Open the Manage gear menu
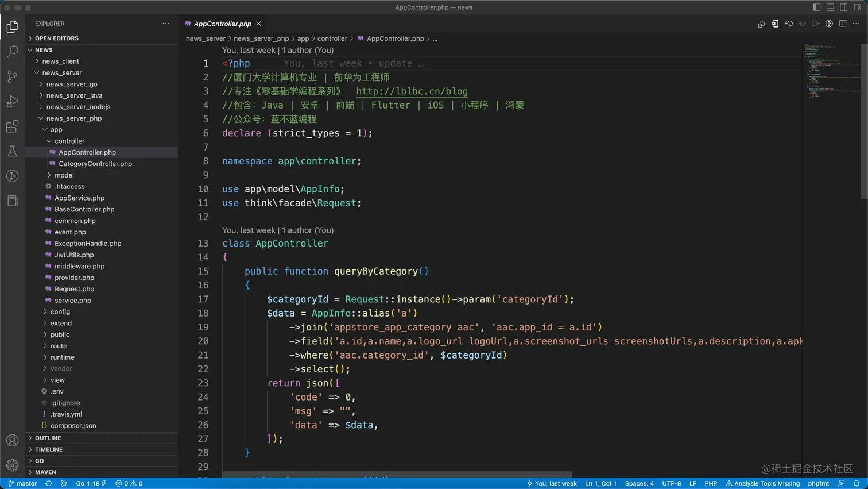This screenshot has height=489, width=868. coord(12,465)
